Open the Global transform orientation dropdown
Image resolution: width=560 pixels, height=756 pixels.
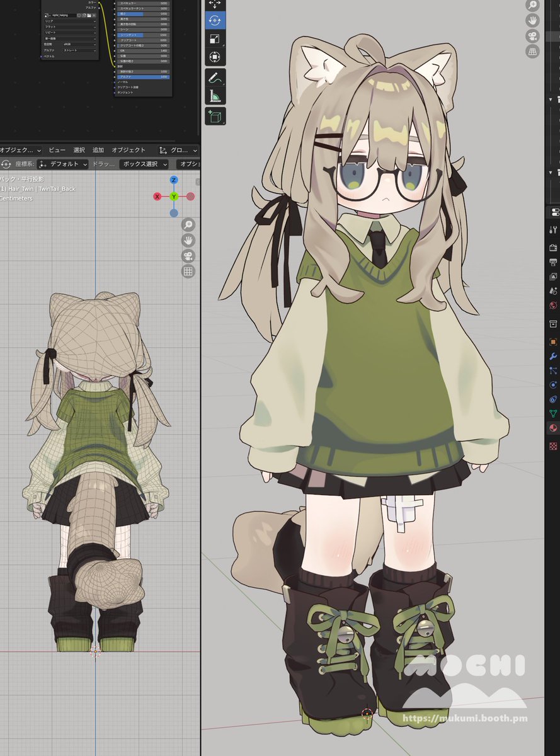177,151
